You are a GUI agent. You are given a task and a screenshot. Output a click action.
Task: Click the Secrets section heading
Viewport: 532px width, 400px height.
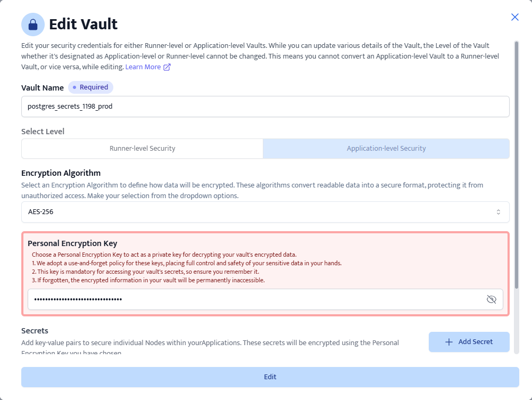pos(35,331)
